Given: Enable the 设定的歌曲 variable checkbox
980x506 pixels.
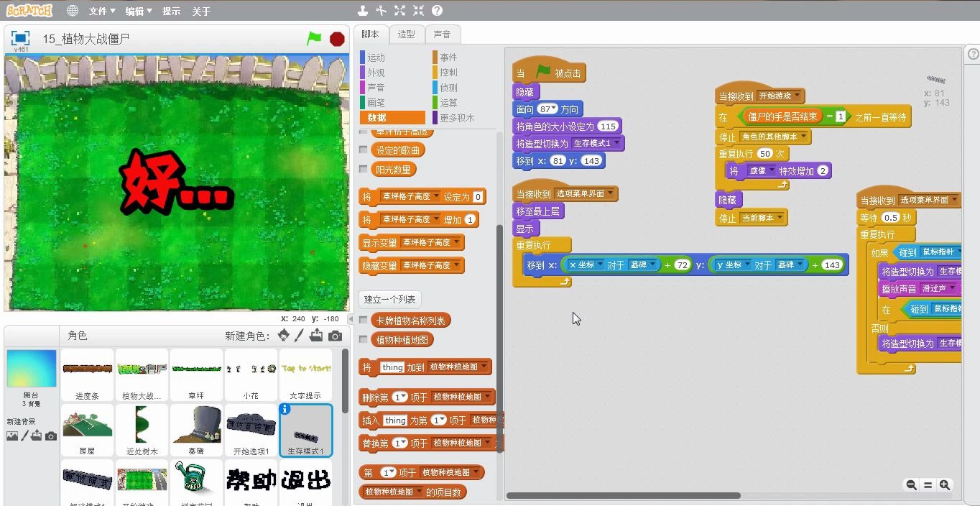Looking at the screenshot, I should click(x=363, y=149).
